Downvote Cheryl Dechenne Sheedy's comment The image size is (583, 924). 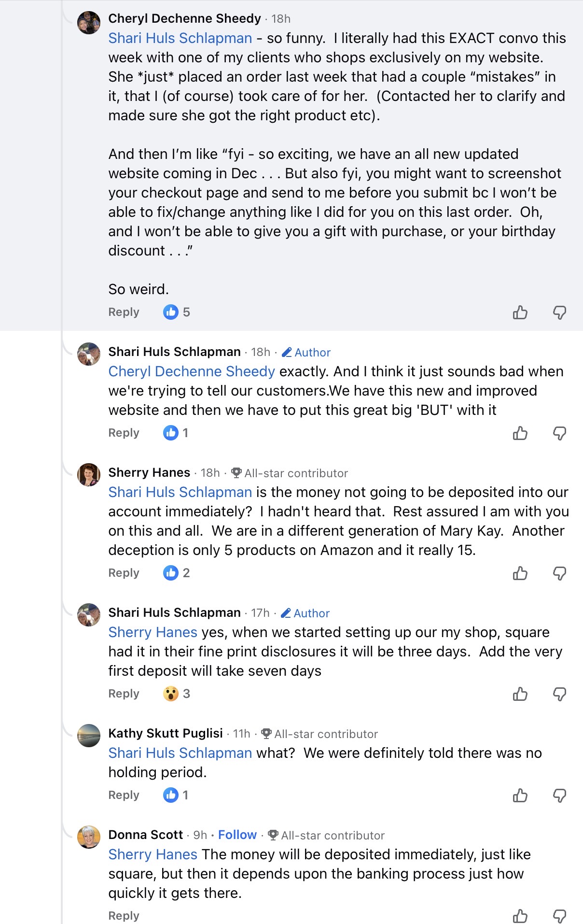click(559, 313)
